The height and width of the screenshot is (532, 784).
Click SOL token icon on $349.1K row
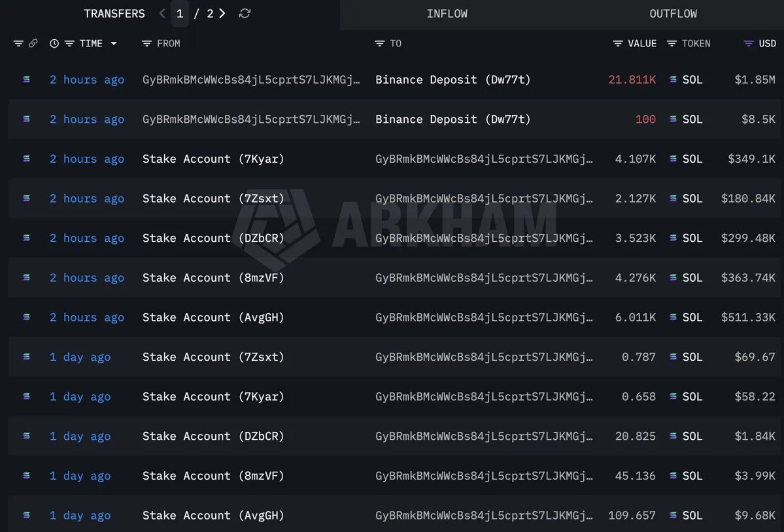[673, 158]
